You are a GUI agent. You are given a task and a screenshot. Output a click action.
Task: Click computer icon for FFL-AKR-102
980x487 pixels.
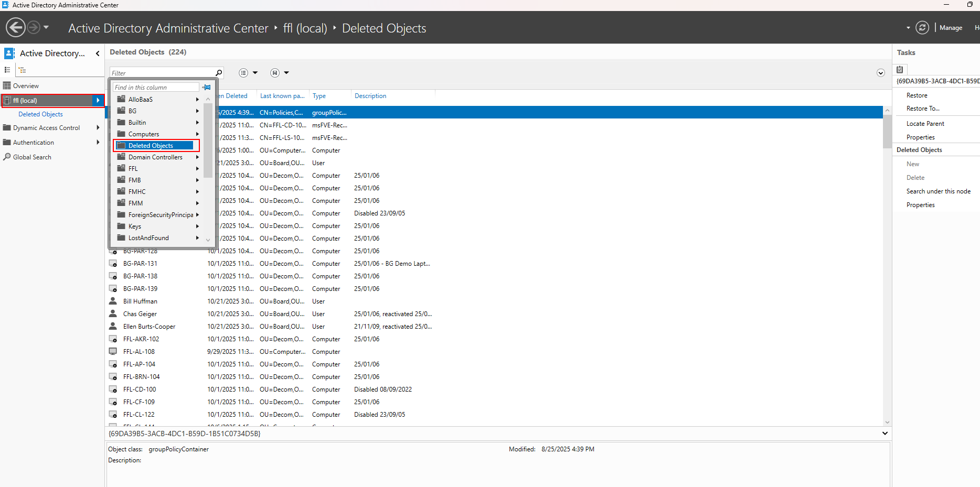(113, 339)
